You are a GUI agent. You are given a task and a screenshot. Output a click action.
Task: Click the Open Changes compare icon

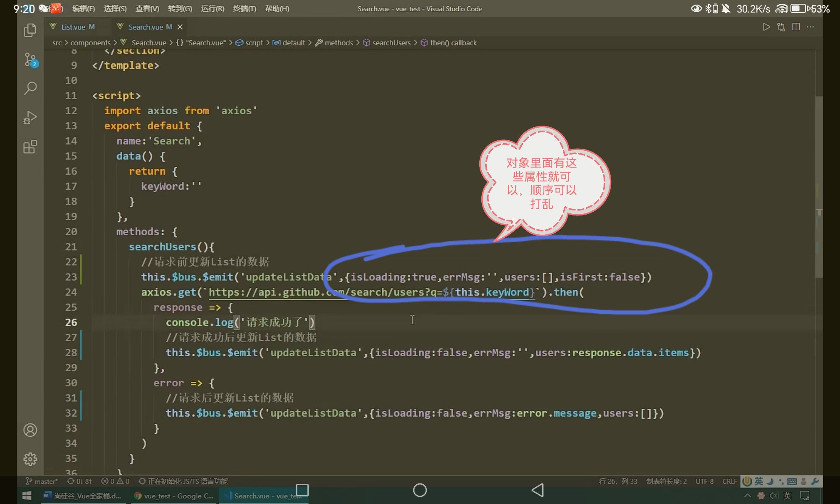(781, 27)
